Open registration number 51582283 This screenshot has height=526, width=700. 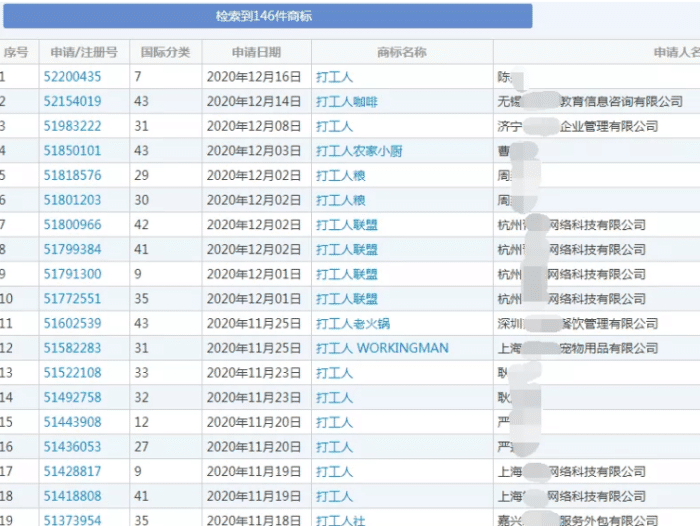(x=72, y=348)
